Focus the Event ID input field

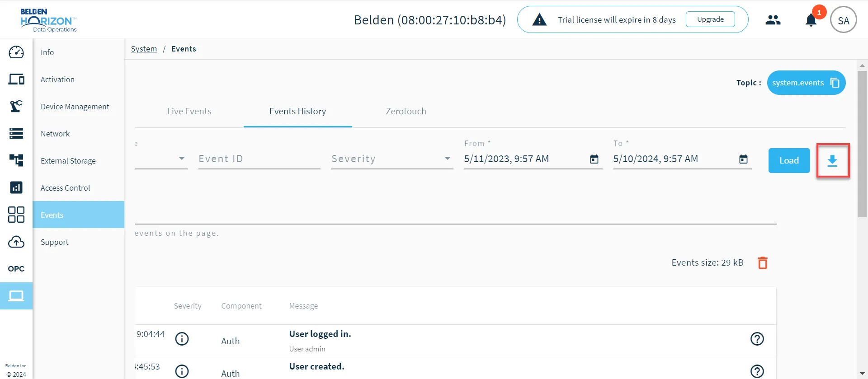259,159
